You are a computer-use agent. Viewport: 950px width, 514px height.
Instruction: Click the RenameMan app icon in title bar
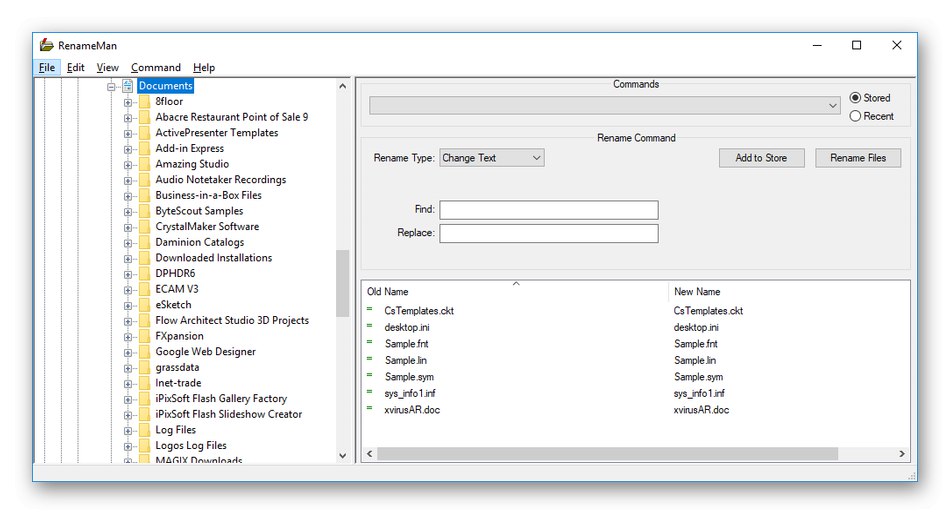click(x=47, y=45)
